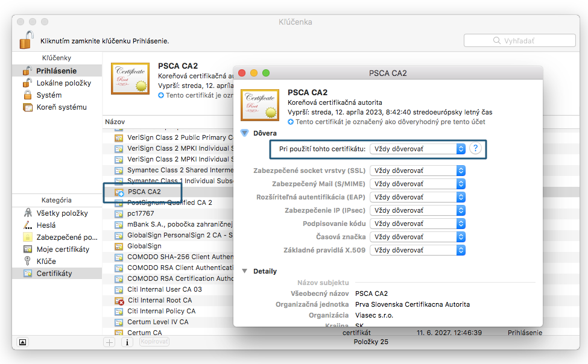Screen dimensions: 588x364
Task: Open the Rozšíriteľná autentifikácia (EAP) dropdown
Action: pyautogui.click(x=418, y=197)
